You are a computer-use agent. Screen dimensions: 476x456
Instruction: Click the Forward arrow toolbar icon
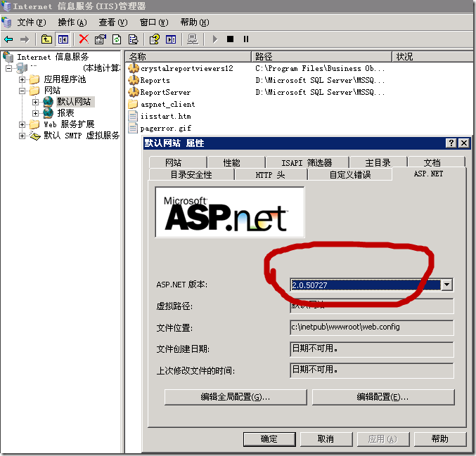[x=25, y=39]
